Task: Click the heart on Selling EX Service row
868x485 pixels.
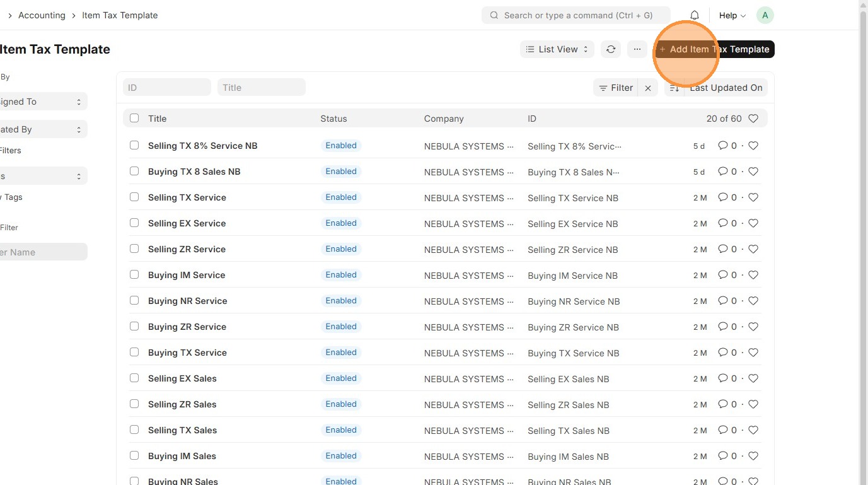Action: [753, 223]
